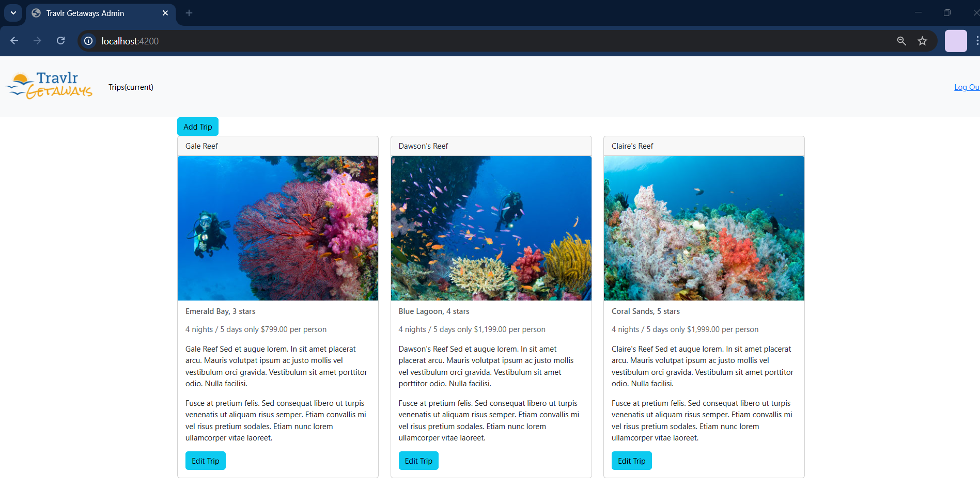The width and height of the screenshot is (980, 489).
Task: Edit the Claire's Reef trip
Action: (631, 461)
